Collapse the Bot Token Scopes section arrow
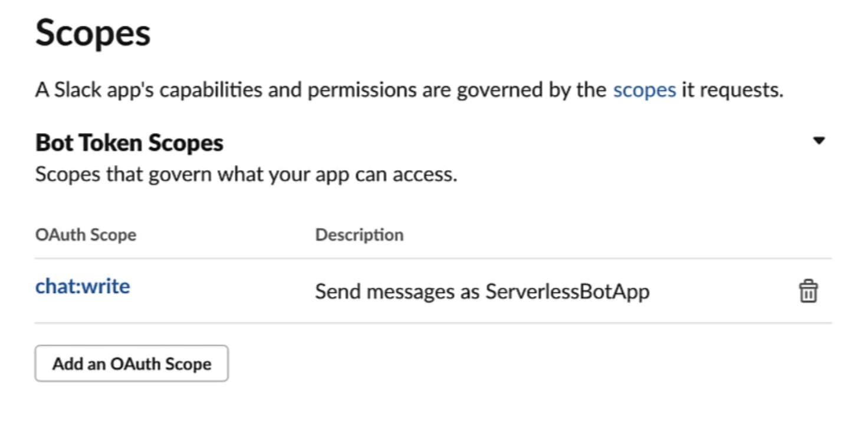Image resolution: width=868 pixels, height=422 pixels. 818,141
